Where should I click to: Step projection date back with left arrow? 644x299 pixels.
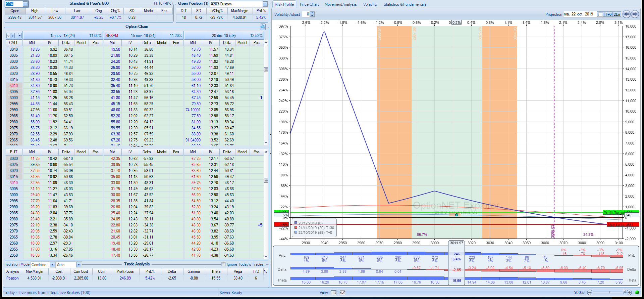[x=626, y=14]
